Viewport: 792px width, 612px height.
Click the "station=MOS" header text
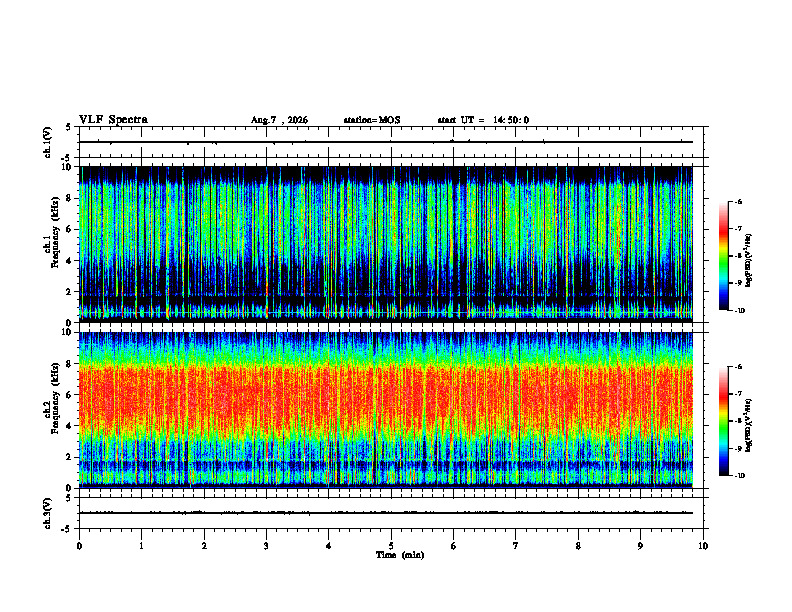[x=372, y=120]
